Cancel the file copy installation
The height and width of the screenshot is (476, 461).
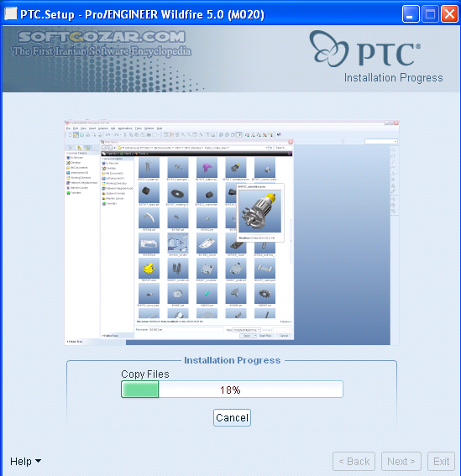coord(232,418)
